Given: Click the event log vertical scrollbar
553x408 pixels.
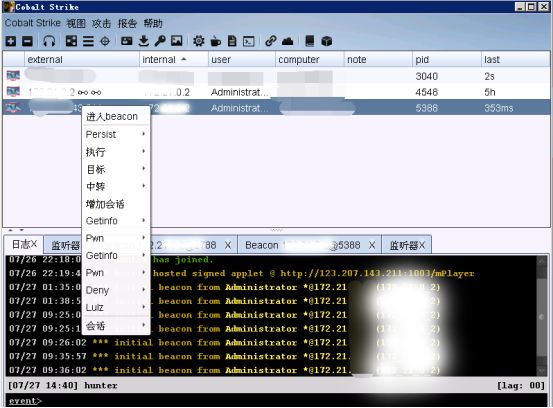Looking at the screenshot, I should pyautogui.click(x=541, y=316).
